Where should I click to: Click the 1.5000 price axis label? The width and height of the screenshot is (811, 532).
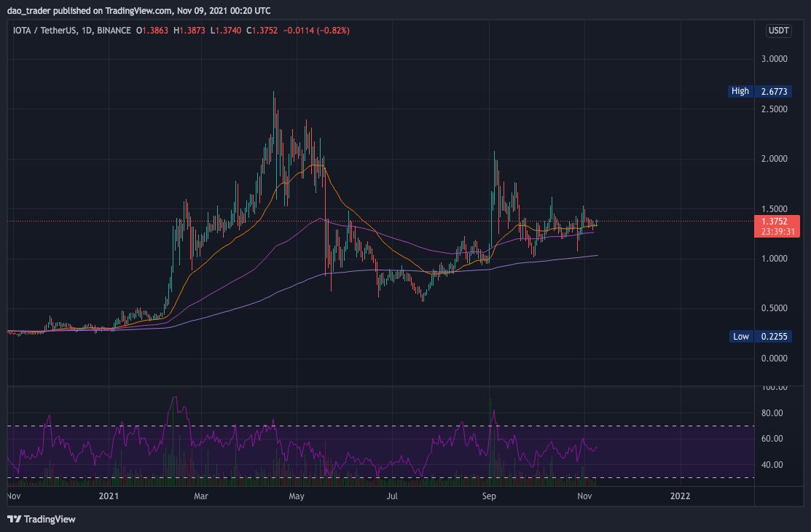click(x=775, y=209)
